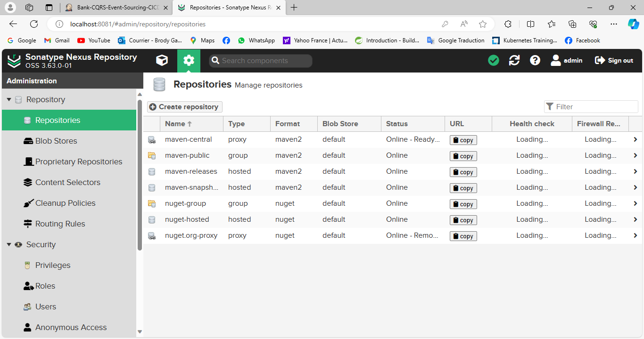Sort by the Type column header

247,124
